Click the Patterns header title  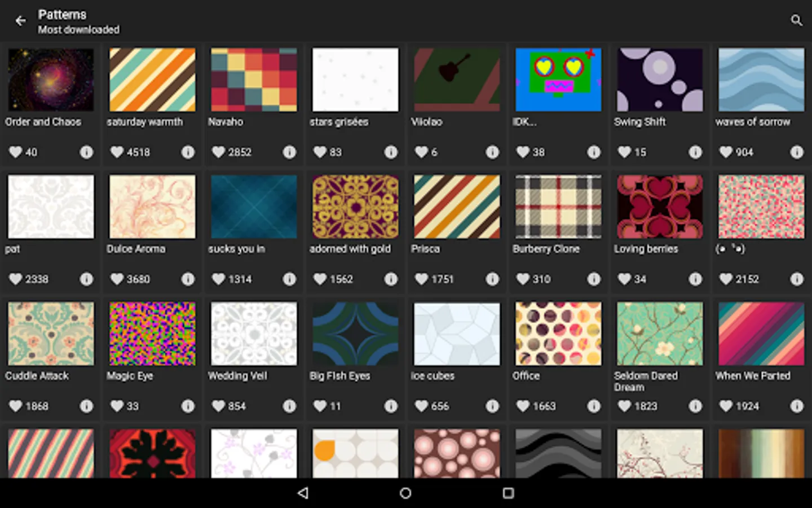click(62, 15)
